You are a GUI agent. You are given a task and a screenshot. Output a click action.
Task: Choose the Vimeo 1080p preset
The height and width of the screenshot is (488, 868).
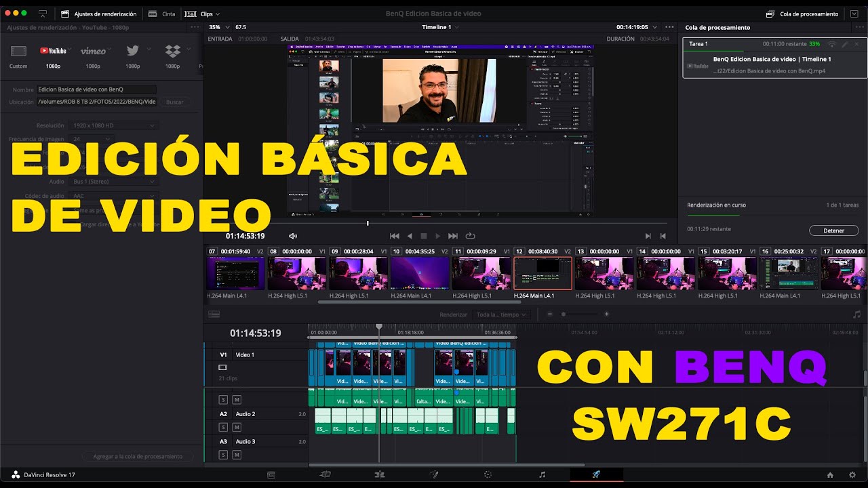(93, 56)
